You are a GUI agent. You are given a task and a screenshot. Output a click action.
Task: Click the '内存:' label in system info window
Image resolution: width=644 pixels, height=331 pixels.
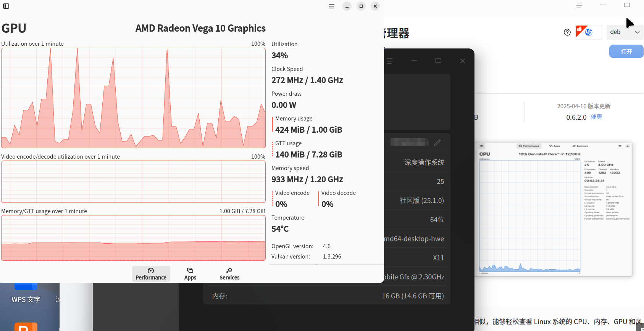pyautogui.click(x=220, y=296)
